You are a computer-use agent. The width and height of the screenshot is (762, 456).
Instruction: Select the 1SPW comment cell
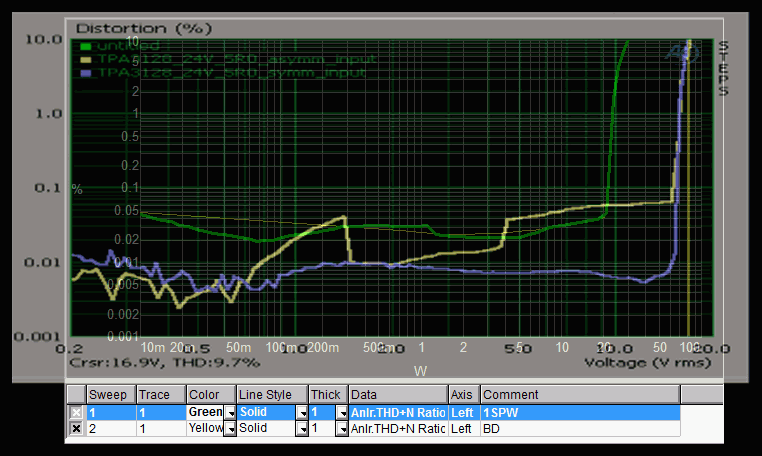[580, 412]
